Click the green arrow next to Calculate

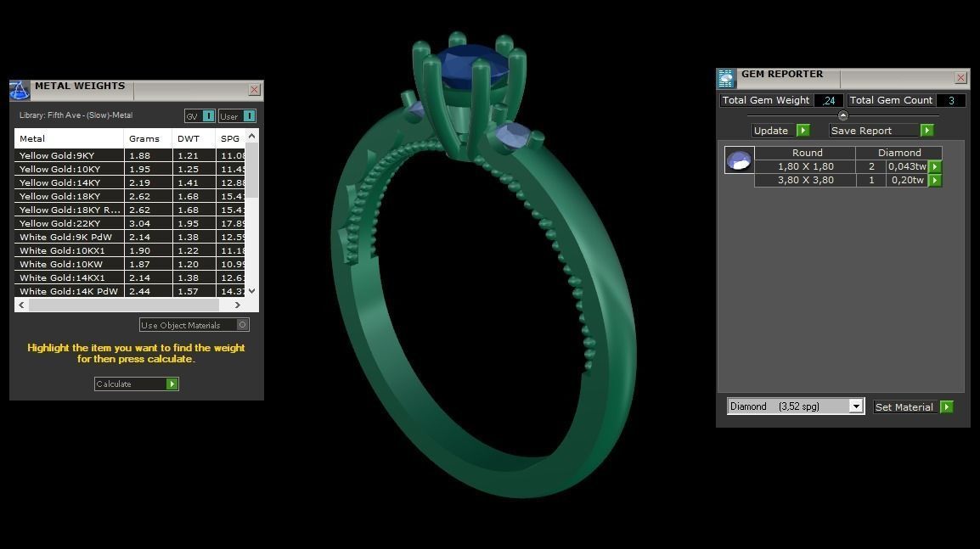tap(172, 384)
